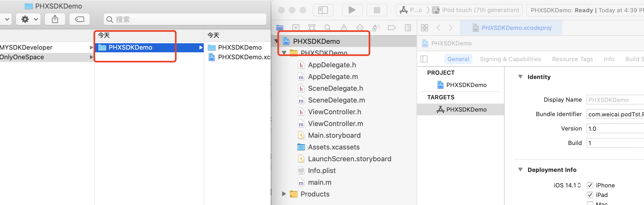Image resolution: width=644 pixels, height=205 pixels.
Task: Collapse the Deployment Info section
Action: [x=520, y=169]
